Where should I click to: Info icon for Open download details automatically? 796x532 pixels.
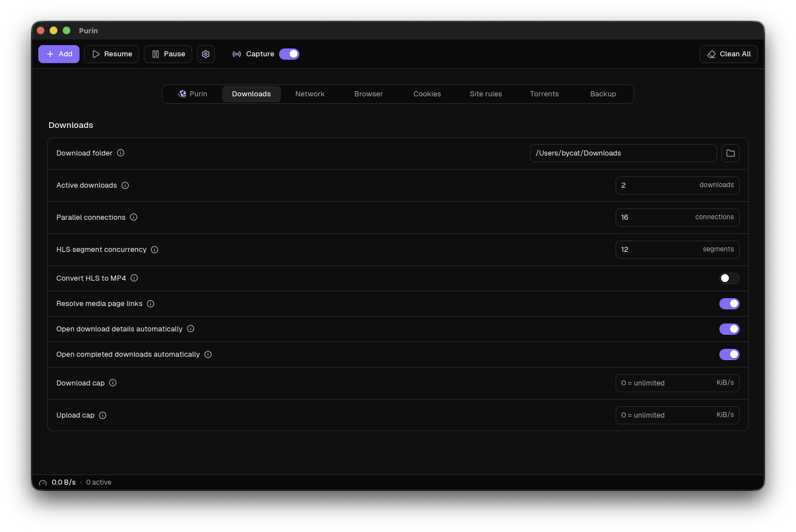click(191, 329)
